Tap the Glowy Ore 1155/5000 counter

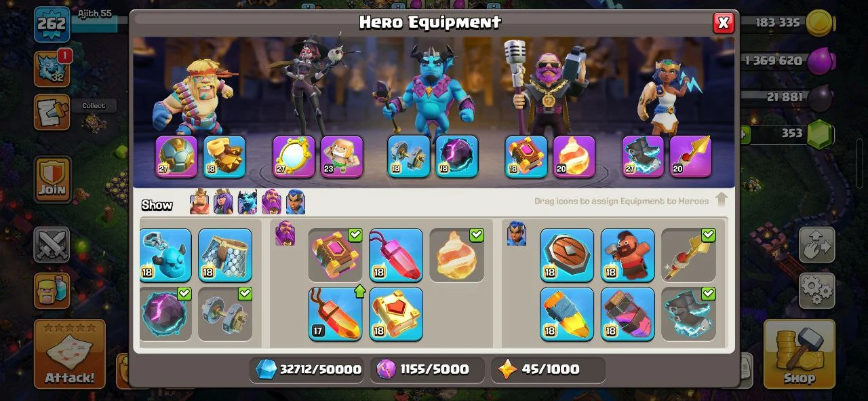click(427, 370)
